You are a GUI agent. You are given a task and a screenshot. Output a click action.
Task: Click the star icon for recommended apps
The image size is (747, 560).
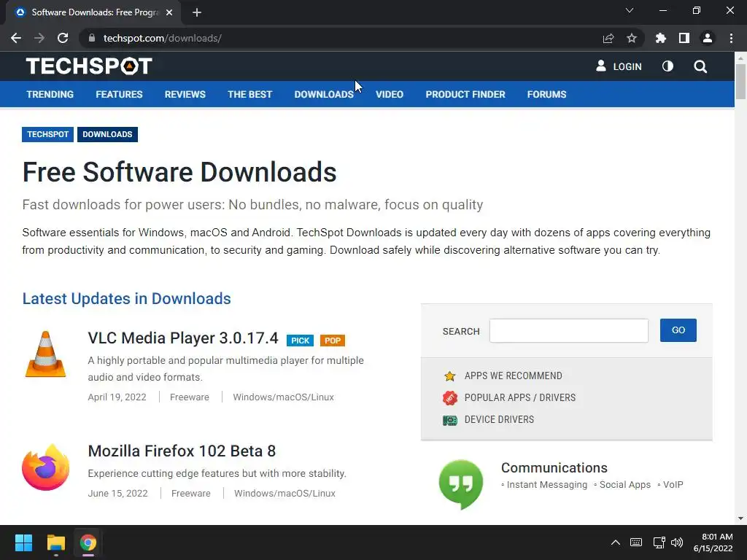coord(449,376)
